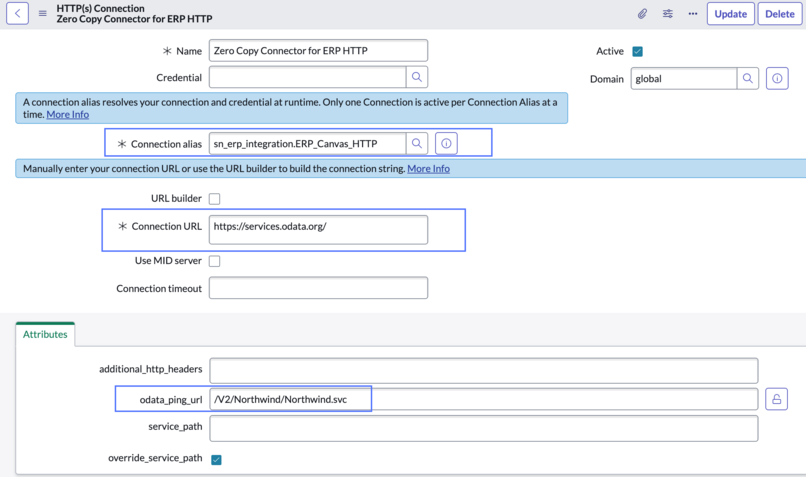
Task: Click the Connection alias label
Action: pos(166,144)
